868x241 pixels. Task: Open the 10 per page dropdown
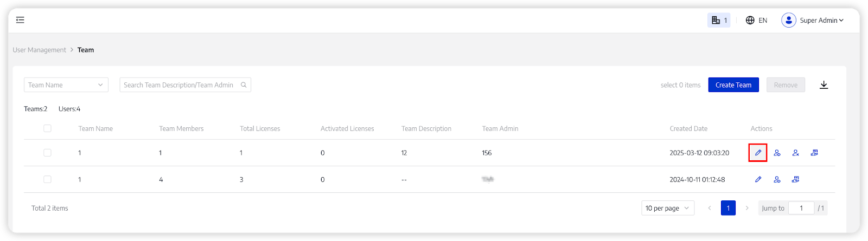coord(667,208)
